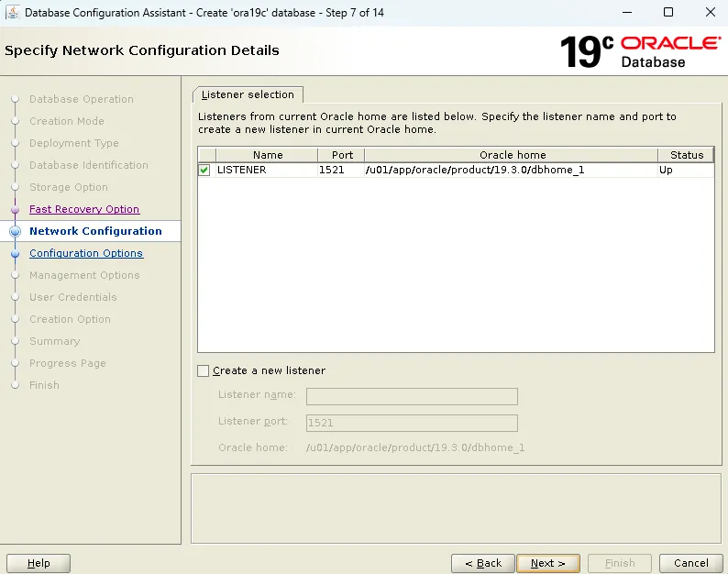The height and width of the screenshot is (574, 728).
Task: Uncheck the LISTENER row checkbox
Action: click(204, 170)
